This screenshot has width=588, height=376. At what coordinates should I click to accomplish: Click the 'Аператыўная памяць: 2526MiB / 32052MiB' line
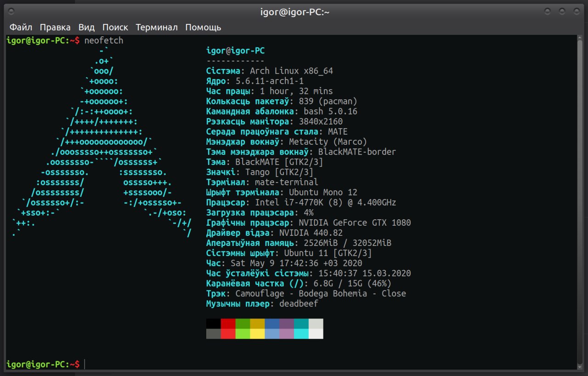299,243
